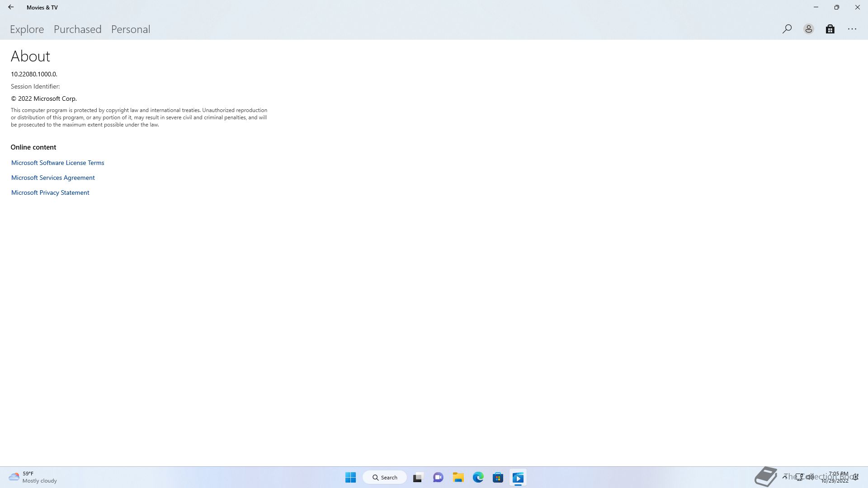Open the Store shopping bag icon
Screen dimensions: 868x488
point(830,29)
